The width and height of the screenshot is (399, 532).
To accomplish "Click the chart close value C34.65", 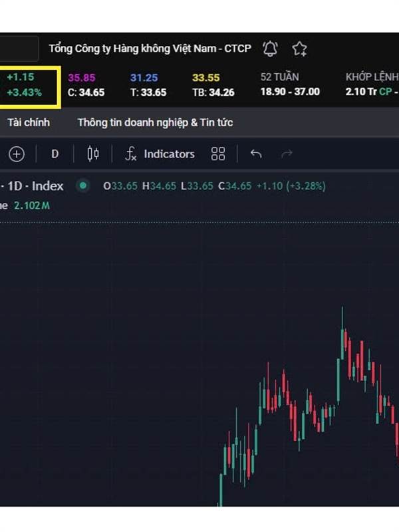I will coord(235,186).
